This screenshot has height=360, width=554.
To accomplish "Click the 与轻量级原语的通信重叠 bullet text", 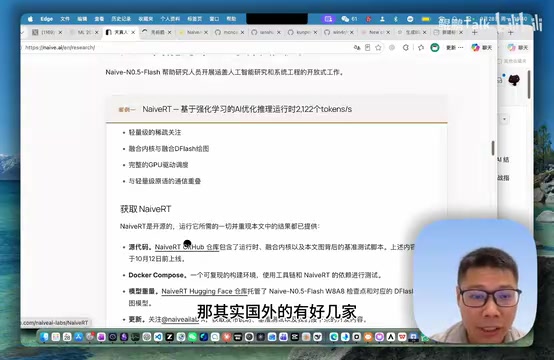I will click(x=165, y=181).
